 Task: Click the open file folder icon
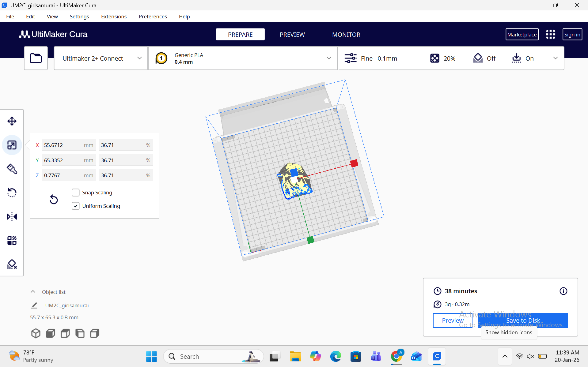coord(36,58)
